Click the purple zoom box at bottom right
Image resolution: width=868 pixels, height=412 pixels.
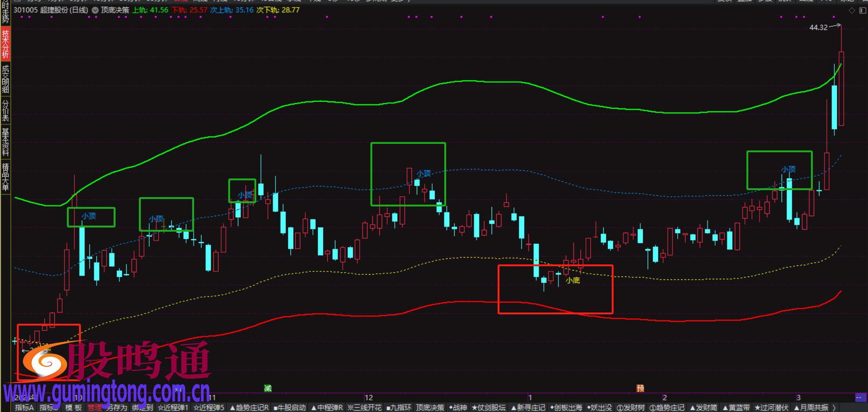[860, 398]
